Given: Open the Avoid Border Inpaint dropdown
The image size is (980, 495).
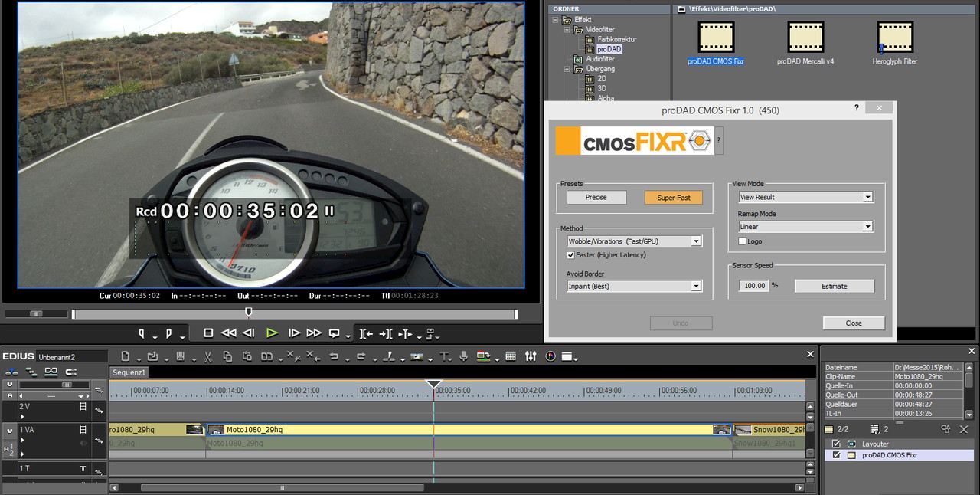Looking at the screenshot, I should click(x=634, y=286).
